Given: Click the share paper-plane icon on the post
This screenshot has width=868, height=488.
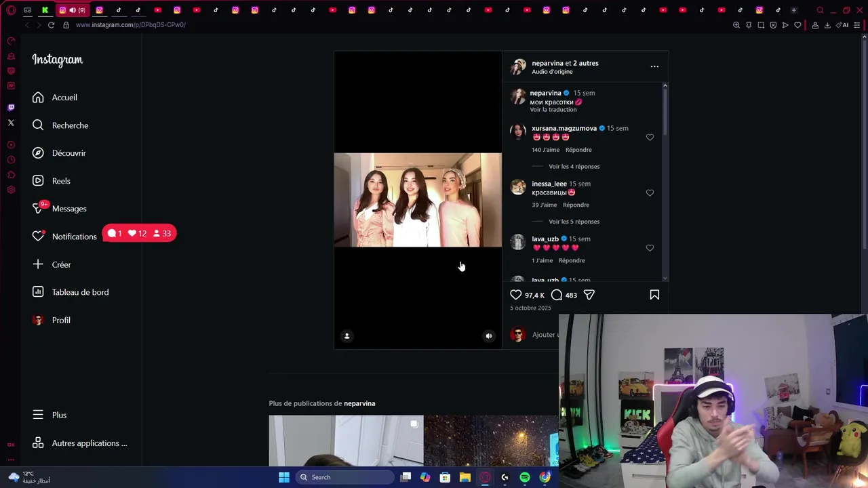Looking at the screenshot, I should click(x=589, y=295).
